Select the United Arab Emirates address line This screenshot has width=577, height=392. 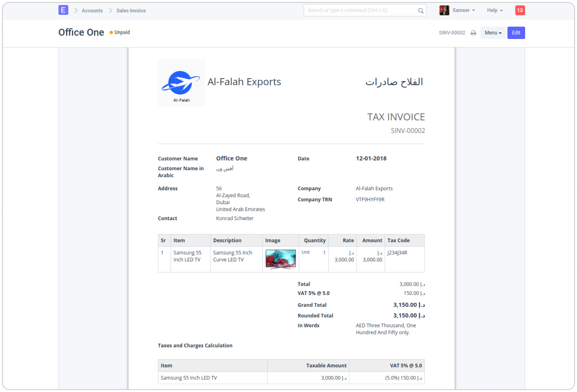[241, 210]
